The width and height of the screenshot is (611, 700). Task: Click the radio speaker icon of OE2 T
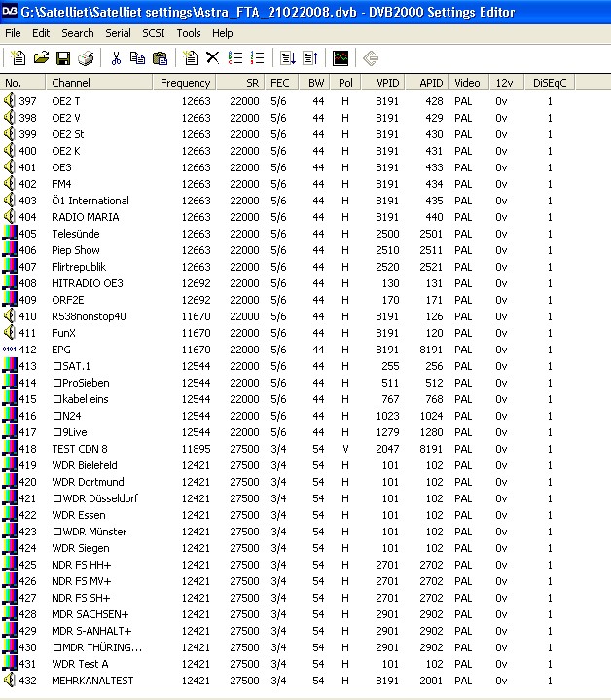[x=9, y=101]
